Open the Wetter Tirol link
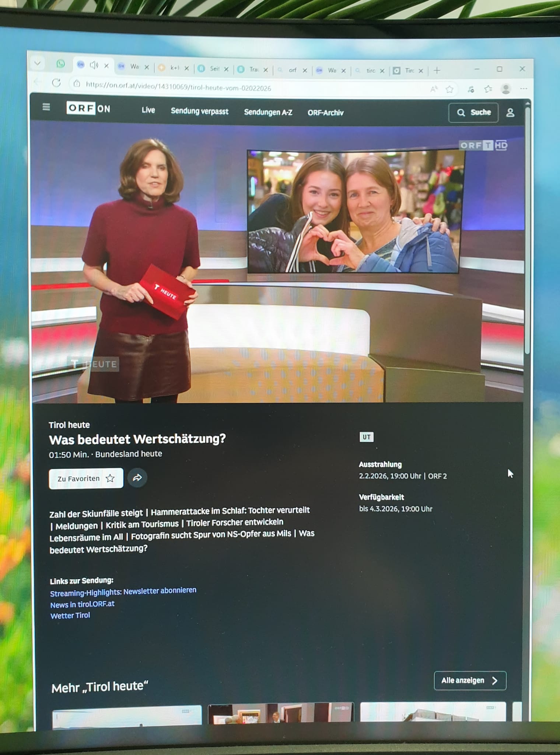 pos(70,615)
